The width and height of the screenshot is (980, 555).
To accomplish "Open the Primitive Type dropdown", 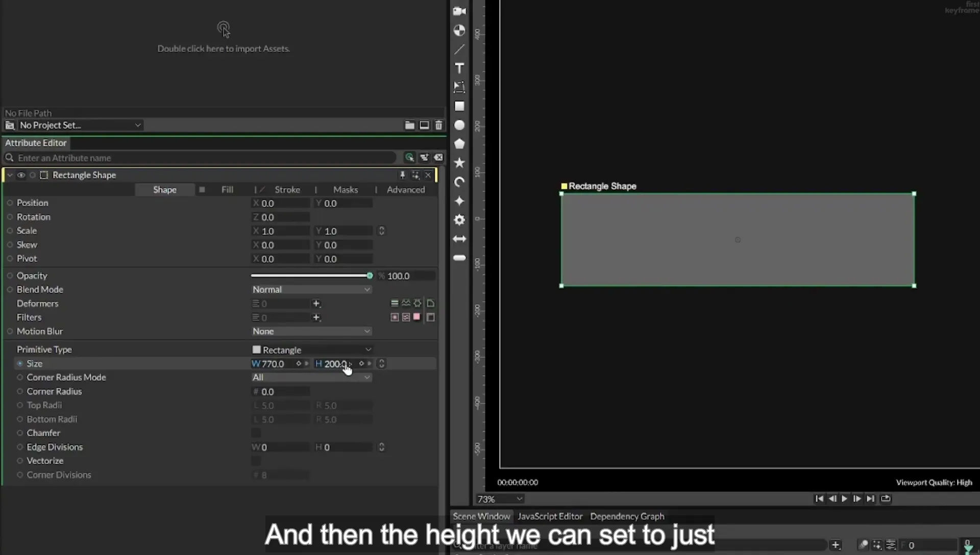I will click(x=311, y=350).
